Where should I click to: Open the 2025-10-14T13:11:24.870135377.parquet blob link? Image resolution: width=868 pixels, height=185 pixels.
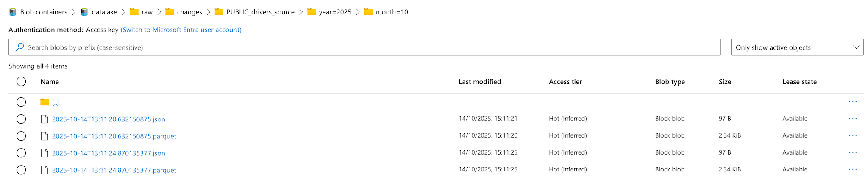[114, 170]
